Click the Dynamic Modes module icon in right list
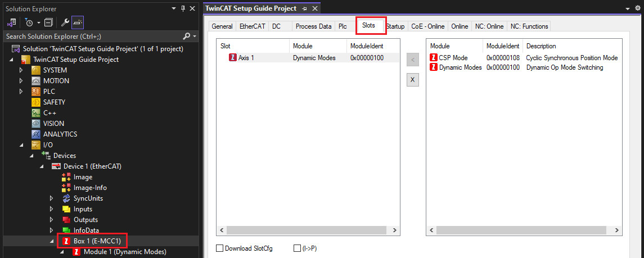This screenshot has height=258, width=644. click(433, 67)
